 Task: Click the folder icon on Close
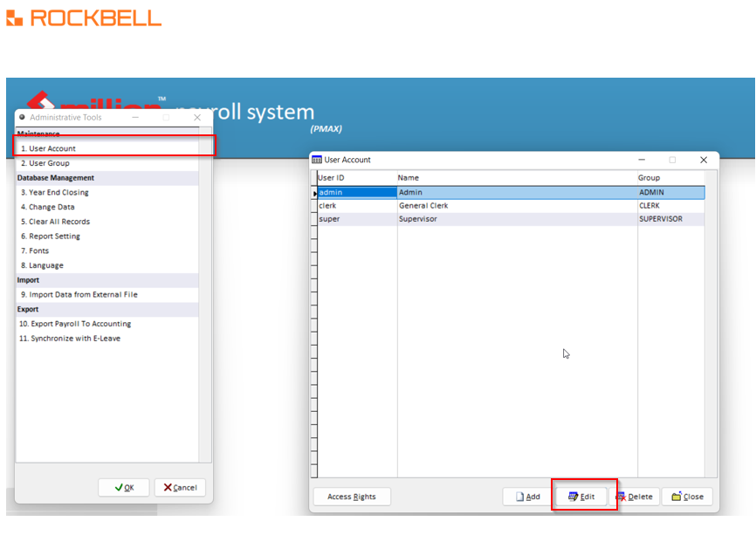677,496
